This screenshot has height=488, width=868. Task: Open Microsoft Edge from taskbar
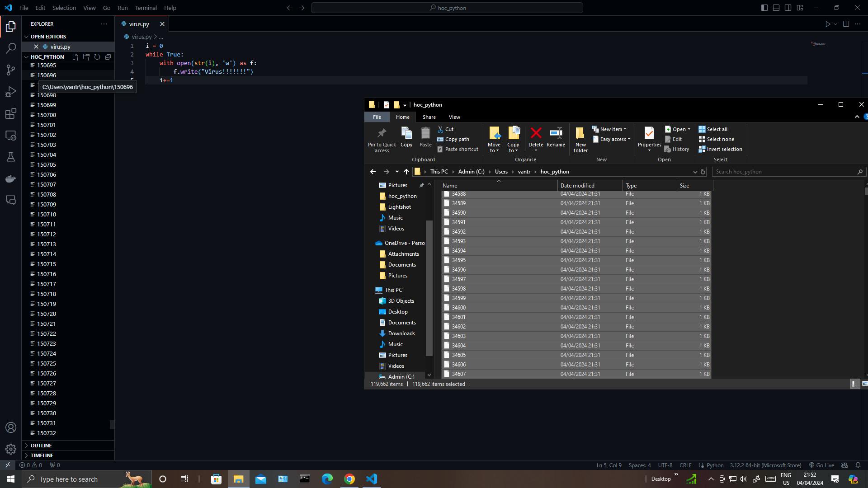[x=327, y=479]
